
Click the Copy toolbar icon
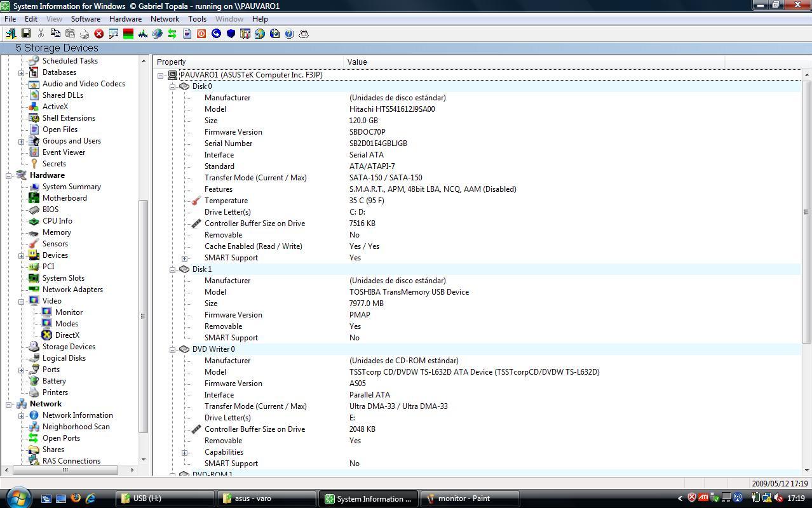(x=55, y=33)
